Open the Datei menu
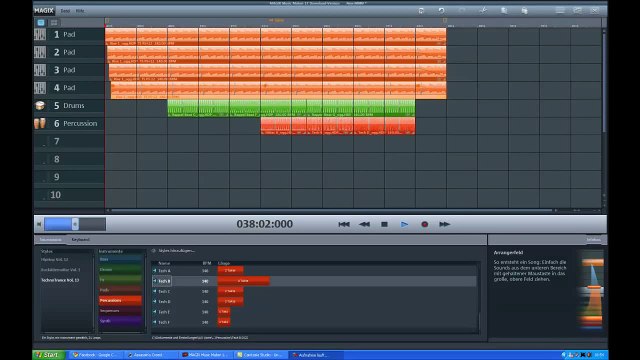The image size is (640, 360). [x=65, y=11]
